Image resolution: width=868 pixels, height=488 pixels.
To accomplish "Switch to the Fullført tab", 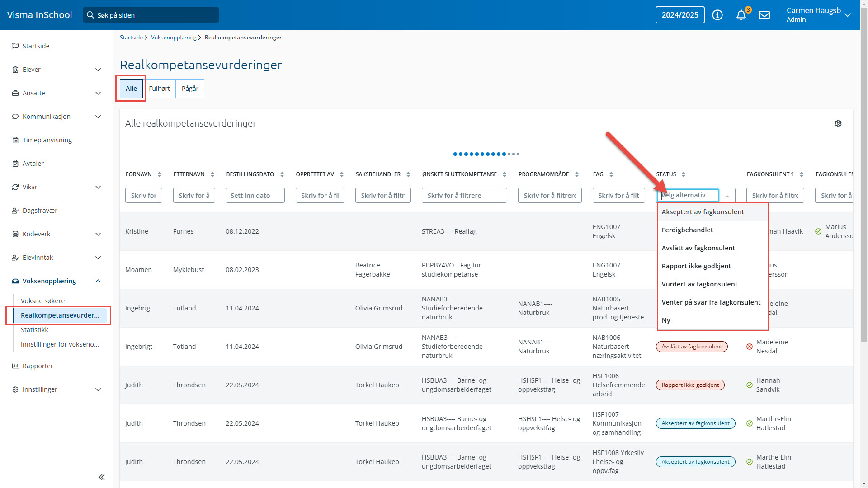I will coord(159,89).
